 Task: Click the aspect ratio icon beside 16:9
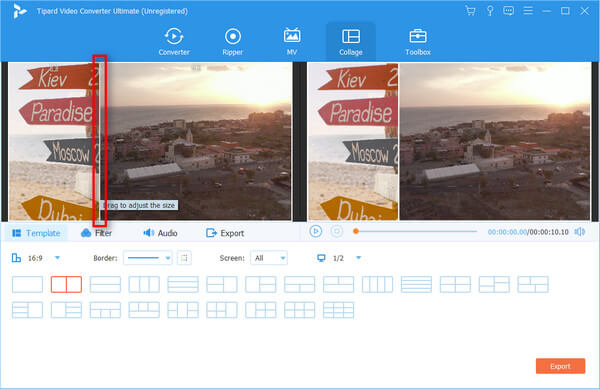tap(16, 258)
